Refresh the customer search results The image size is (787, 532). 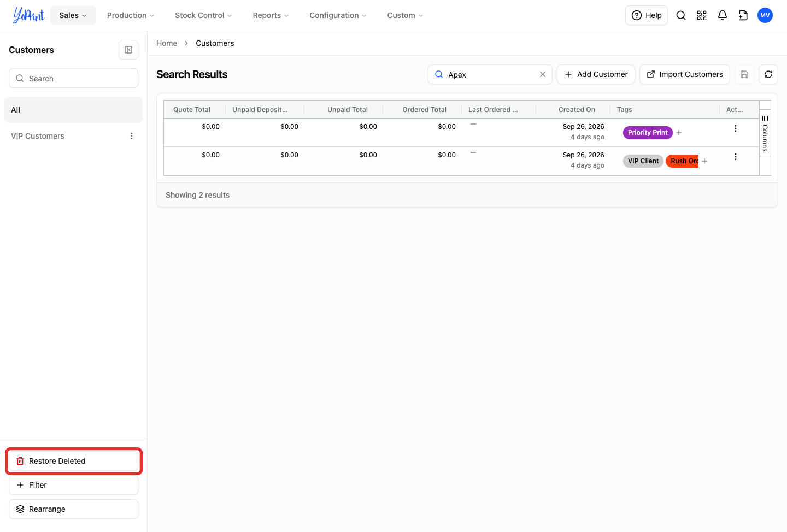[768, 74]
